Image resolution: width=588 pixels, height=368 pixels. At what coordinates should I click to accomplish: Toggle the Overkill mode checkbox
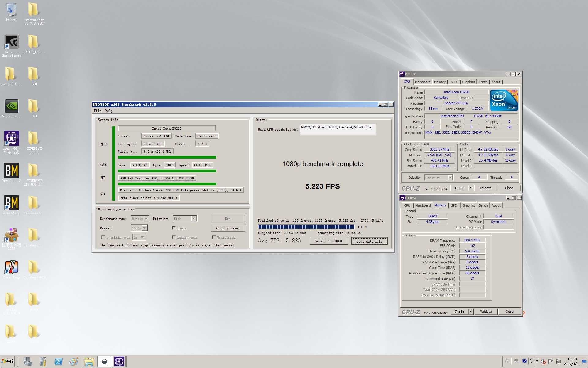(x=103, y=237)
